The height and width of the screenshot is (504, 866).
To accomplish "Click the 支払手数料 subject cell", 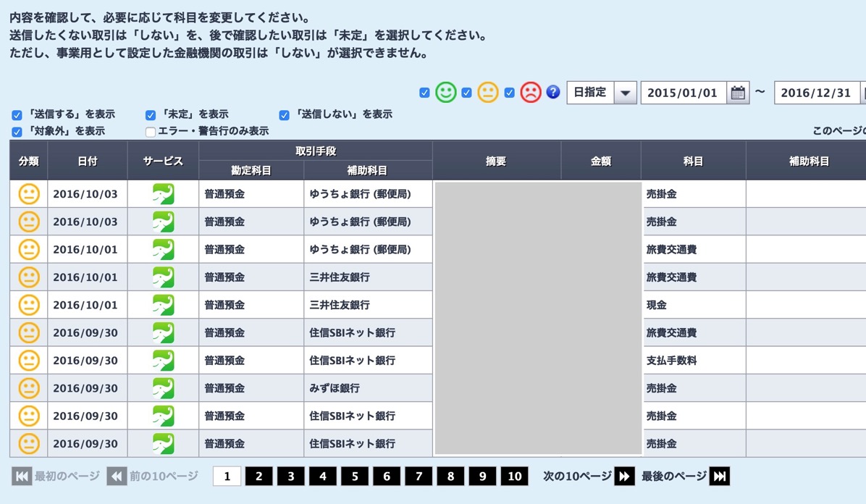I will [694, 361].
